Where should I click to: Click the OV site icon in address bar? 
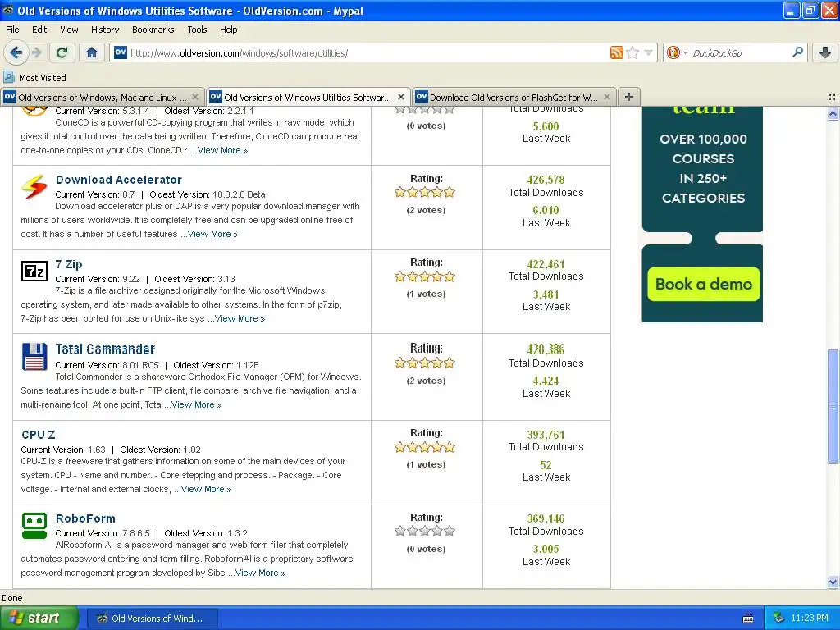[x=121, y=52]
